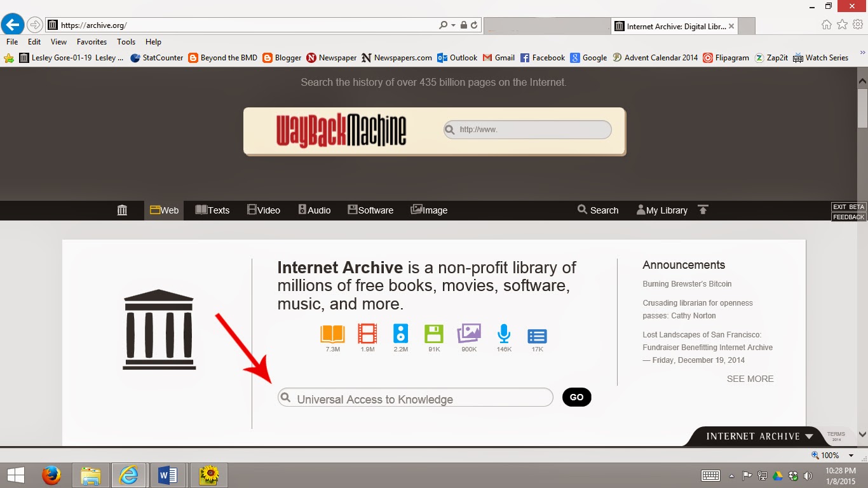Select the Texts nav tab
This screenshot has height=488, width=868.
tap(212, 210)
